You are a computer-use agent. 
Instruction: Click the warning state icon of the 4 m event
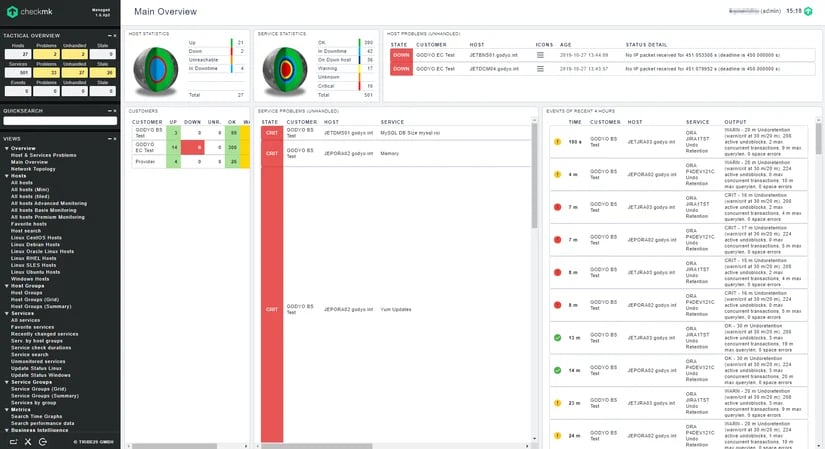(557, 174)
